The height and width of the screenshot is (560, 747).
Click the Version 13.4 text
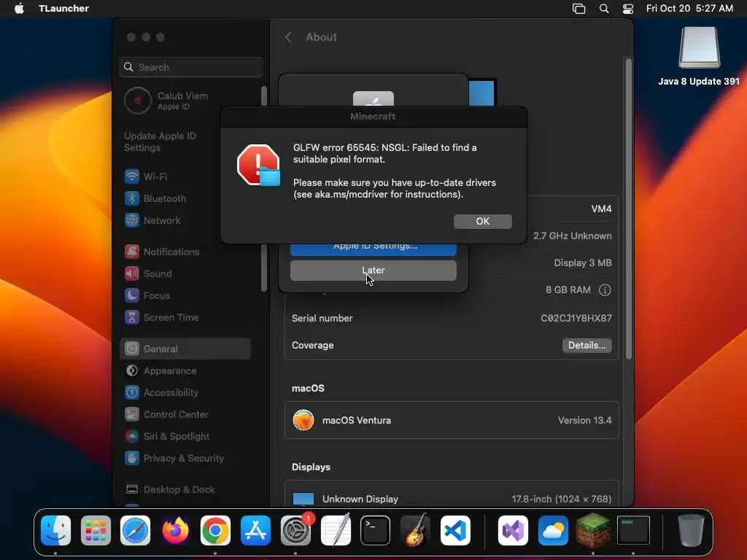584,420
